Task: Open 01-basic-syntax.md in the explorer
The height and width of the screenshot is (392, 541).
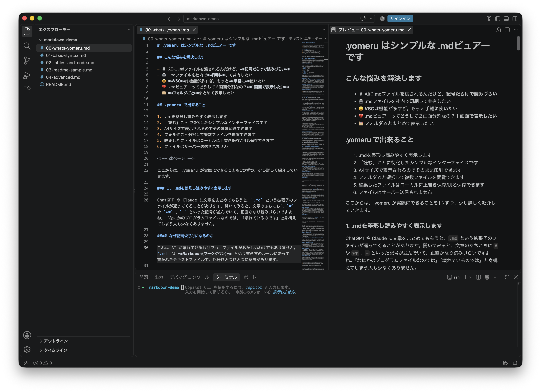Action: pyautogui.click(x=84, y=55)
